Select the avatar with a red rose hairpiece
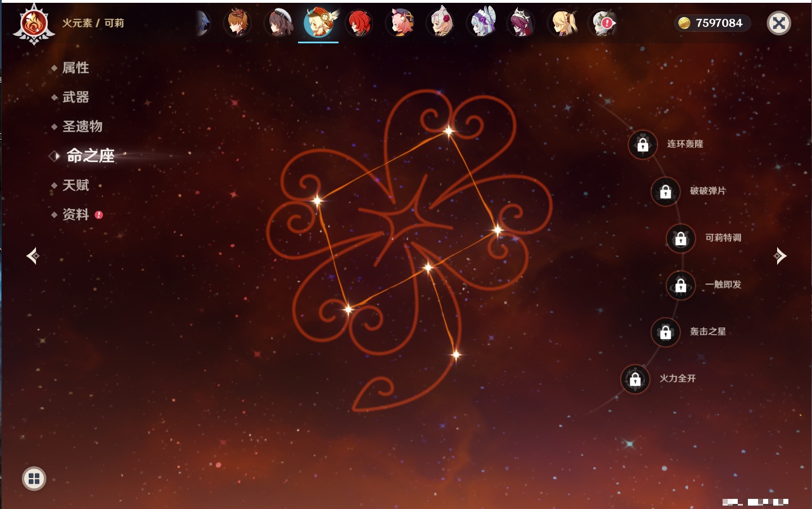 [x=441, y=23]
